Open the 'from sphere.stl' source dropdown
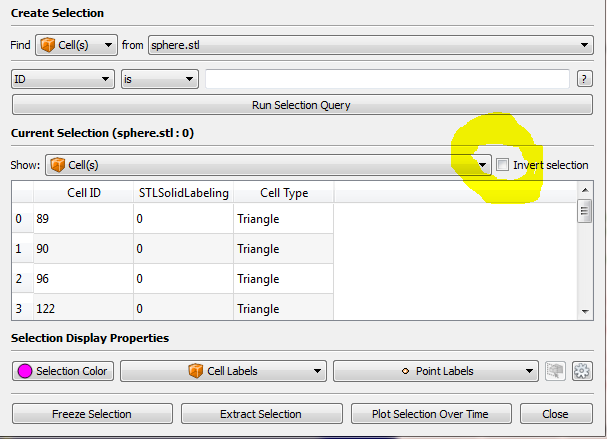607x439 pixels. (x=370, y=45)
